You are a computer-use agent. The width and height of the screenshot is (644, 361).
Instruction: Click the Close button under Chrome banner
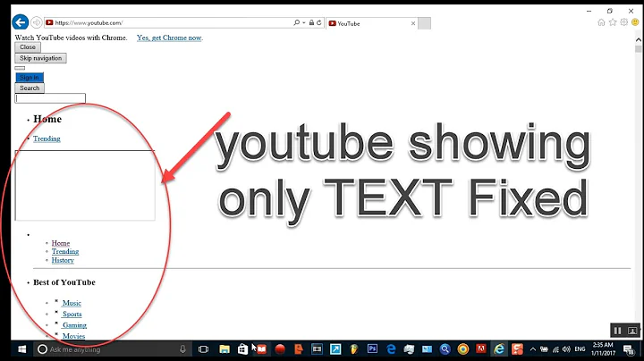click(28, 47)
